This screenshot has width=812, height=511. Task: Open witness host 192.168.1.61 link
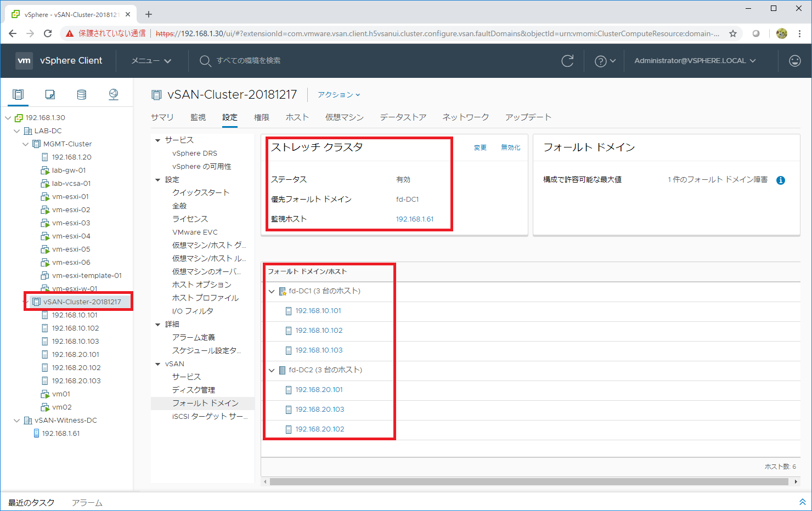click(415, 219)
